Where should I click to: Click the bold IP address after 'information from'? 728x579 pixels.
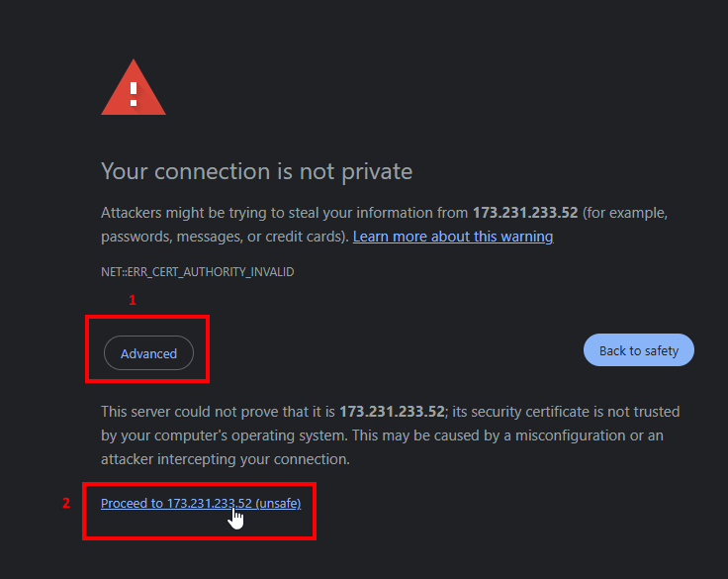click(527, 213)
